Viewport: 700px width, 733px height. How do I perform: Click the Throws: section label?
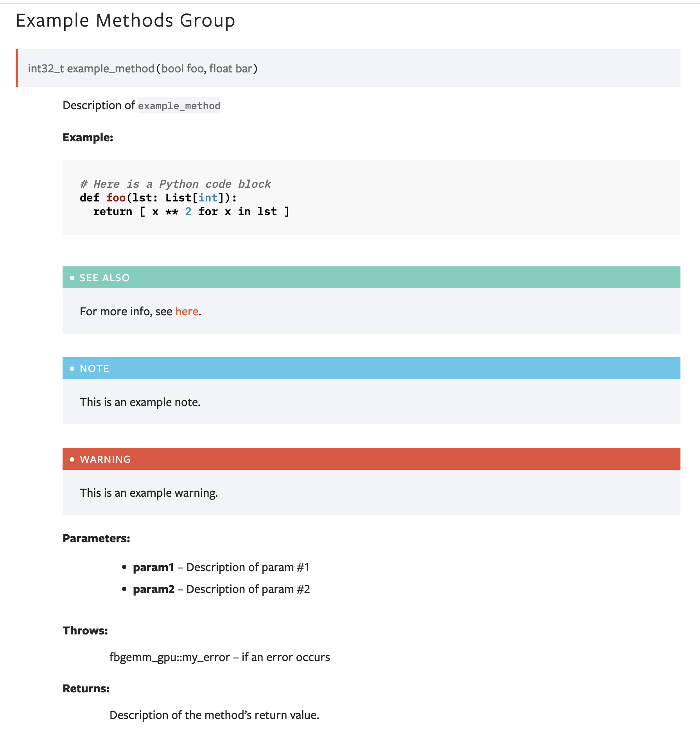coord(85,631)
